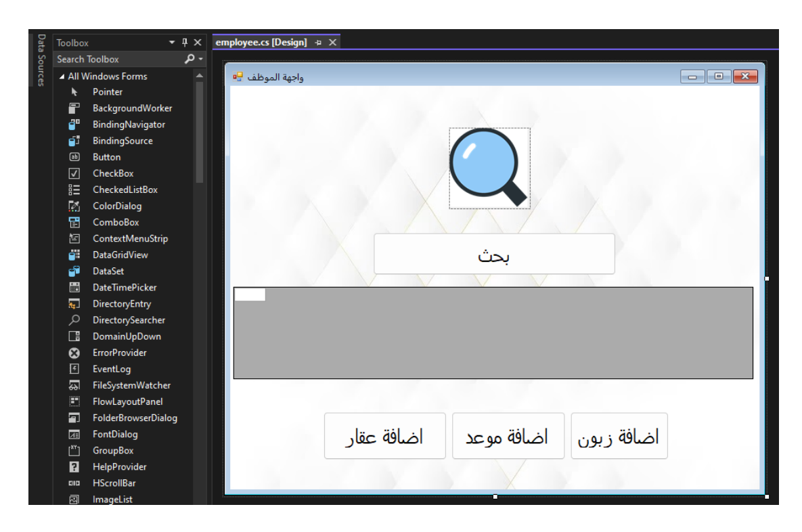Pick the Button control icon in Toolbox
The width and height of the screenshot is (802, 532).
click(74, 157)
